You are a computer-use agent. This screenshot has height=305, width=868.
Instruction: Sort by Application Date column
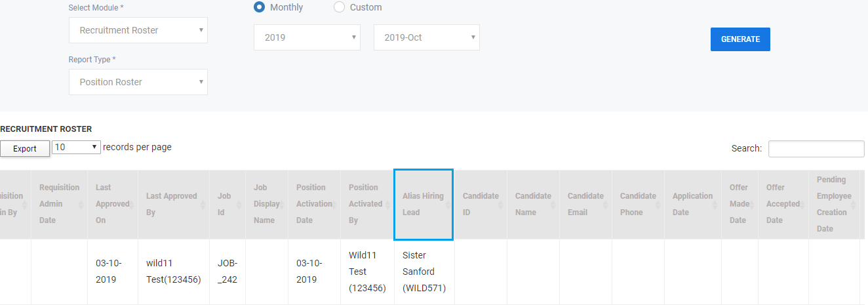(x=693, y=204)
